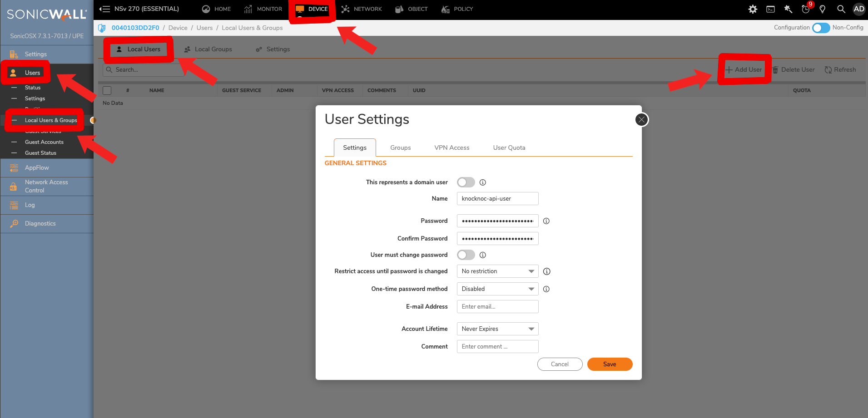This screenshot has width=868, height=418.
Task: Click the terminal console icon in top bar
Action: coord(770,9)
